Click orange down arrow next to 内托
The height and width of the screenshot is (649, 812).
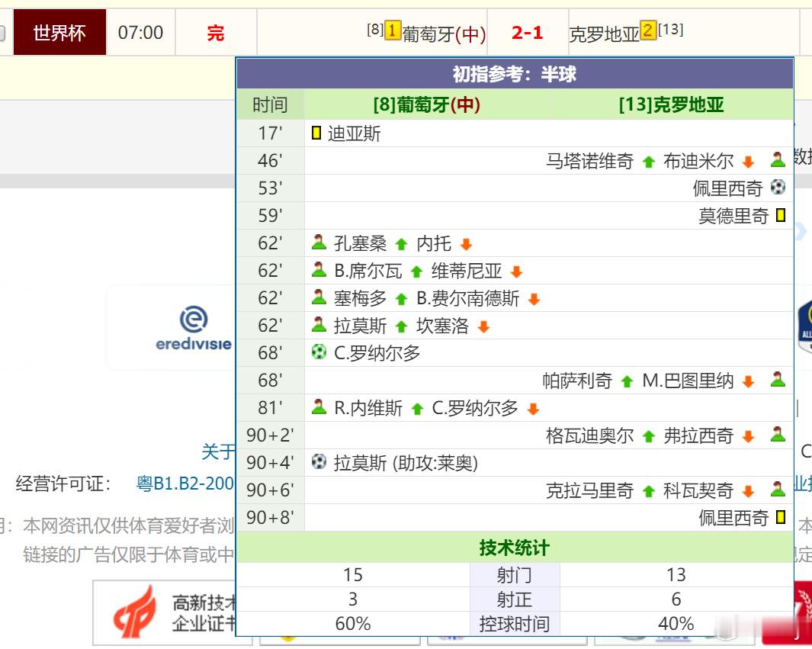(466, 244)
